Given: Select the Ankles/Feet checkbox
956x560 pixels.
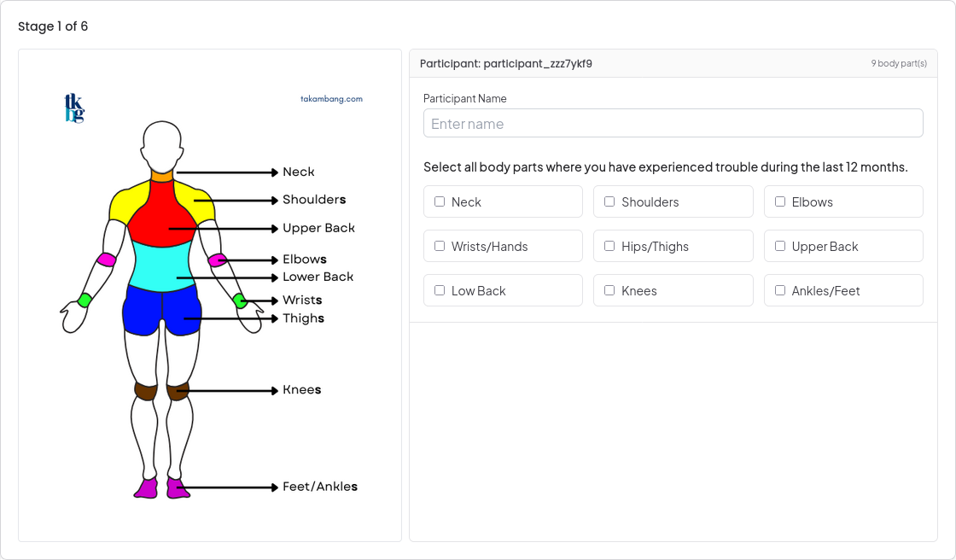Looking at the screenshot, I should tap(780, 290).
